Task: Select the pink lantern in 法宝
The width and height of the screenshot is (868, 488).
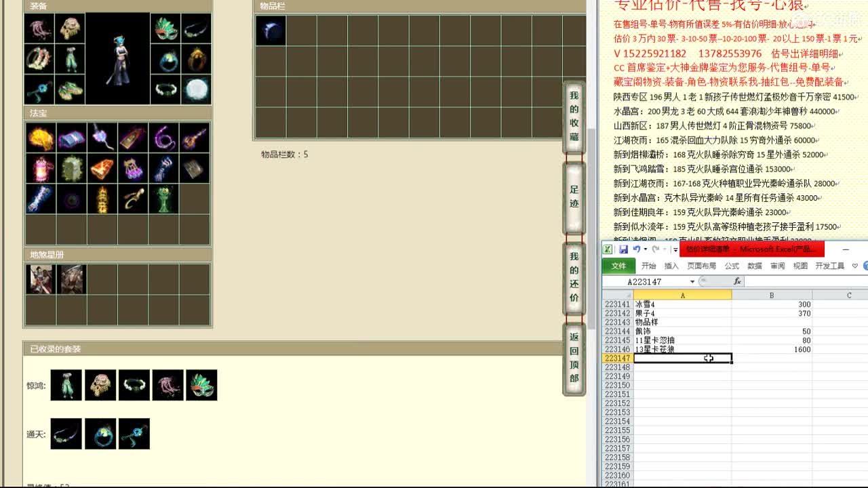Action: point(41,168)
